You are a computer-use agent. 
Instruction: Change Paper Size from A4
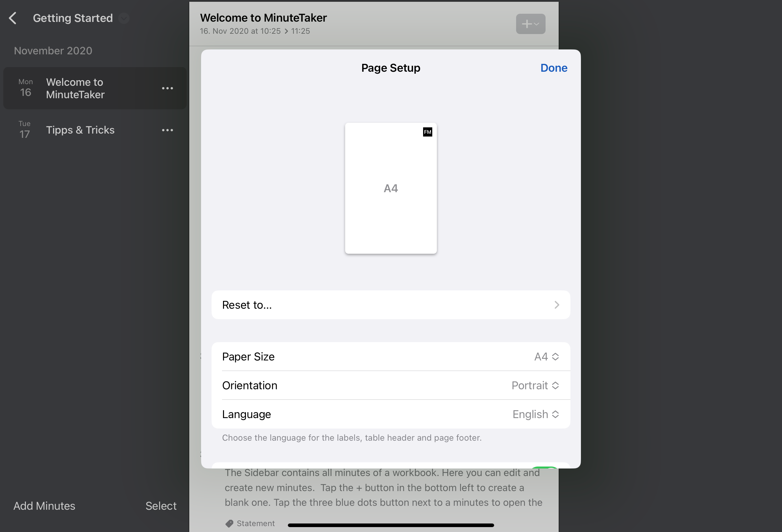click(391, 357)
